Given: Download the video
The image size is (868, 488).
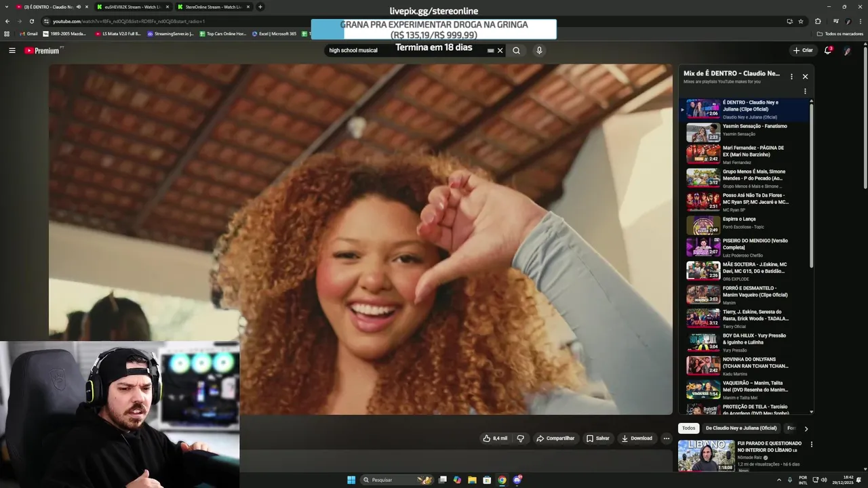Looking at the screenshot, I should coord(637,439).
